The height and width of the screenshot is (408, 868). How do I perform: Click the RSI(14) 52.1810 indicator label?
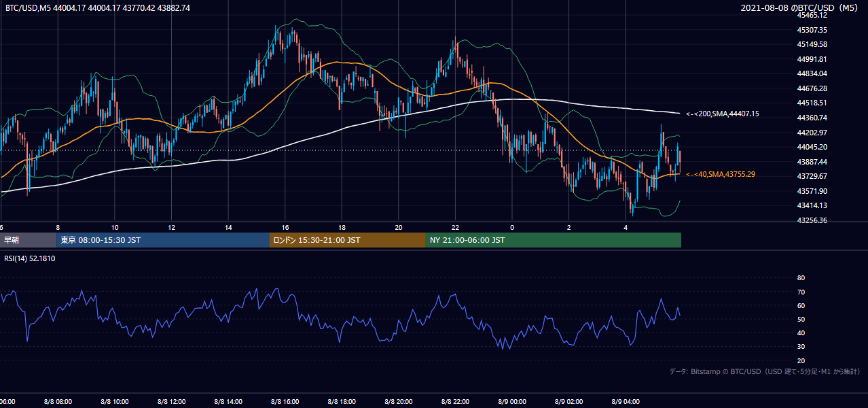click(30, 258)
